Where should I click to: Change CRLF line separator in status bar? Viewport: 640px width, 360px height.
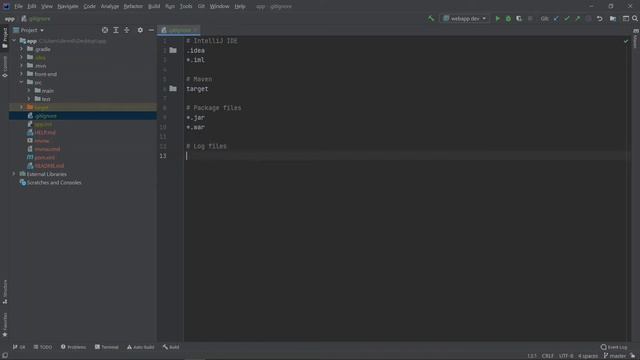click(547, 356)
